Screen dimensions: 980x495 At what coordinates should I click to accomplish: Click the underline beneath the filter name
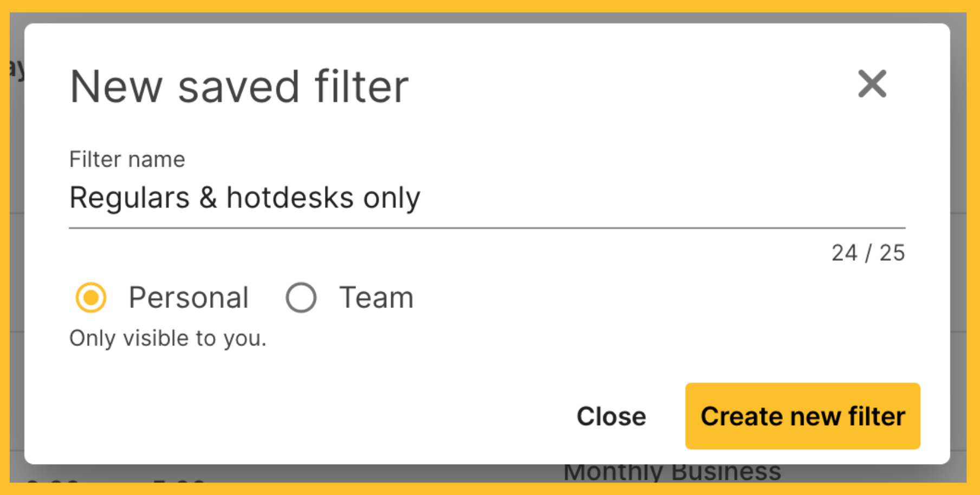point(487,228)
